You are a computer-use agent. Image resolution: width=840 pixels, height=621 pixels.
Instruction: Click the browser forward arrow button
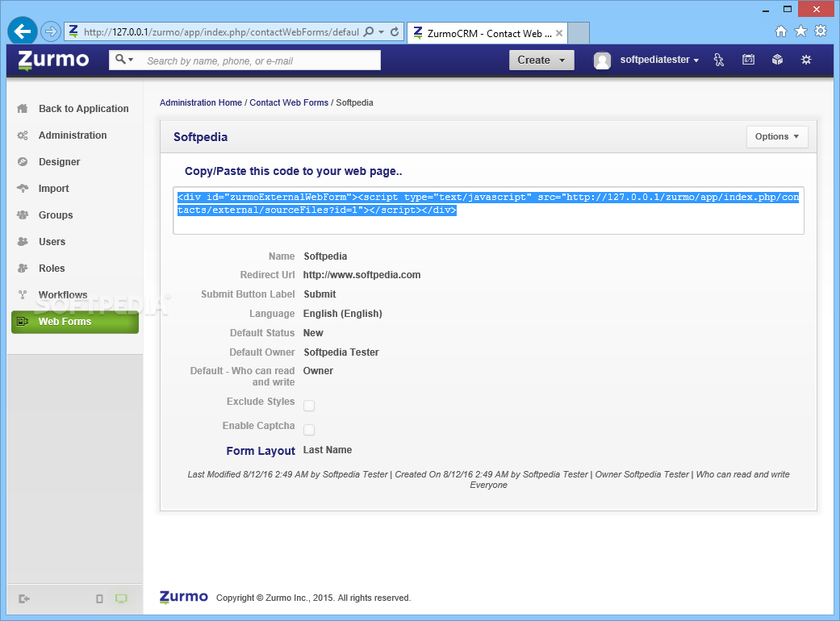click(50, 31)
